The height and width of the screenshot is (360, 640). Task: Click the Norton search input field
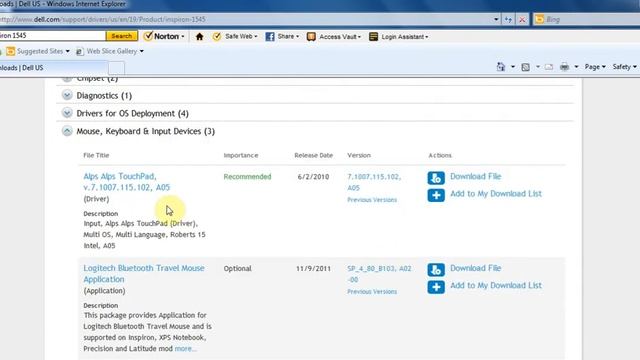(x=52, y=36)
